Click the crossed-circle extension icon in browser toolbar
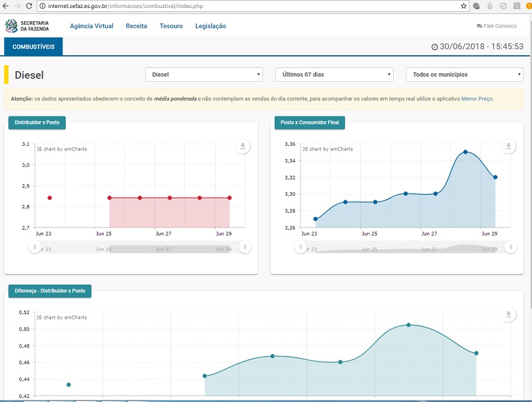This screenshot has width=532, height=402. point(503,6)
